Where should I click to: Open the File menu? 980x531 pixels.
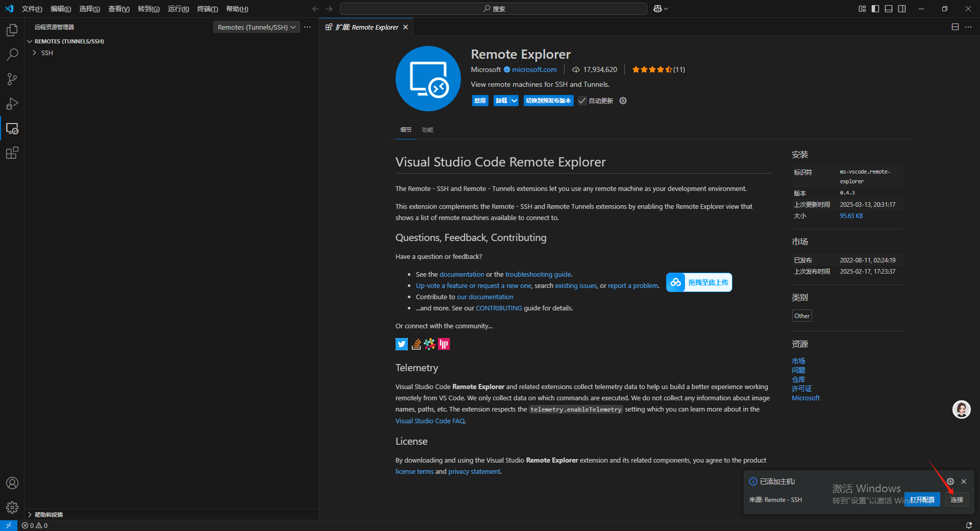[x=32, y=9]
